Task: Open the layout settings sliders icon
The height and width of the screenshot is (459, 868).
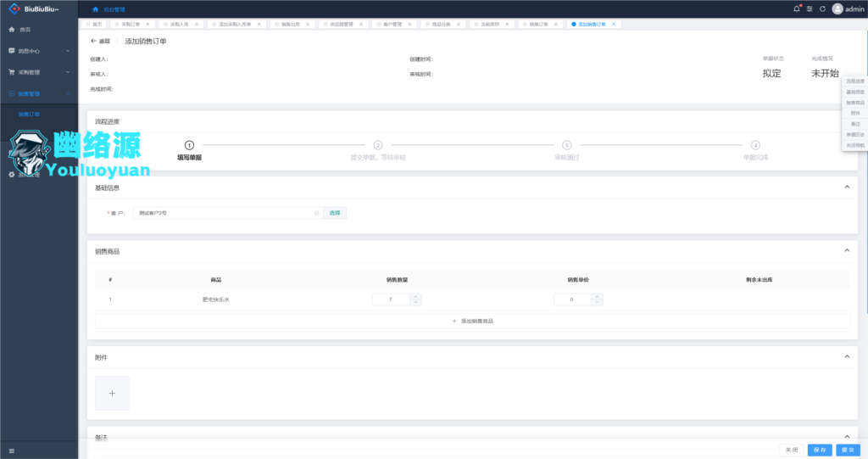Action: [x=810, y=8]
